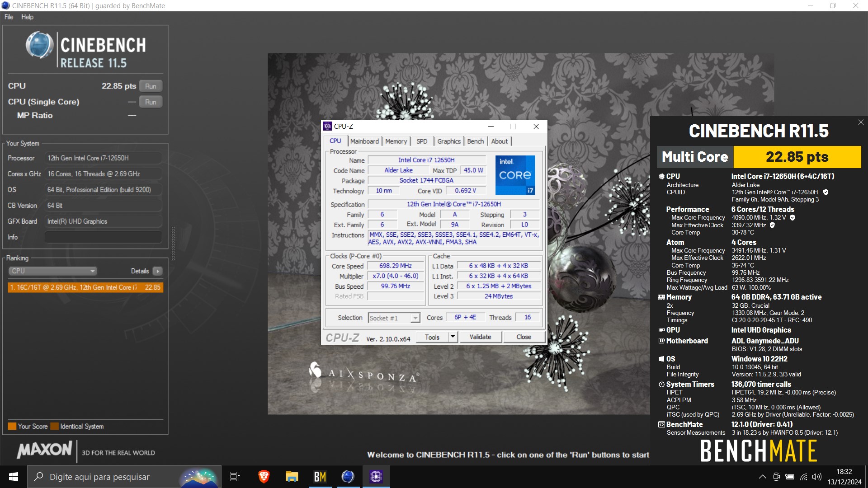Click the Info input field
This screenshot has height=488, width=868.
(x=103, y=237)
